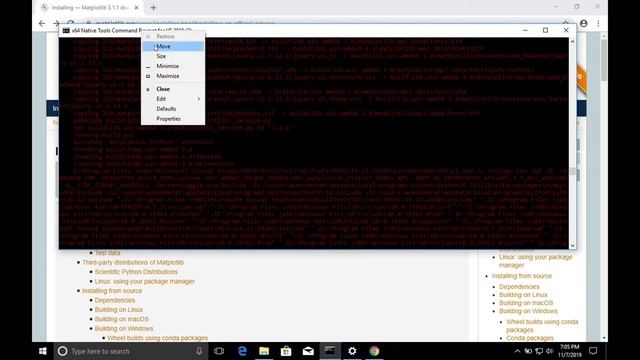The height and width of the screenshot is (360, 640).
Task: Switch to Command Prompt taskbar icon
Action: [x=330, y=351]
